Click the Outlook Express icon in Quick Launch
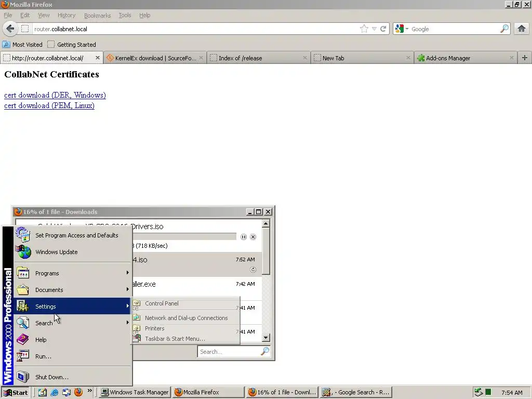The width and height of the screenshot is (532, 399). [66, 393]
